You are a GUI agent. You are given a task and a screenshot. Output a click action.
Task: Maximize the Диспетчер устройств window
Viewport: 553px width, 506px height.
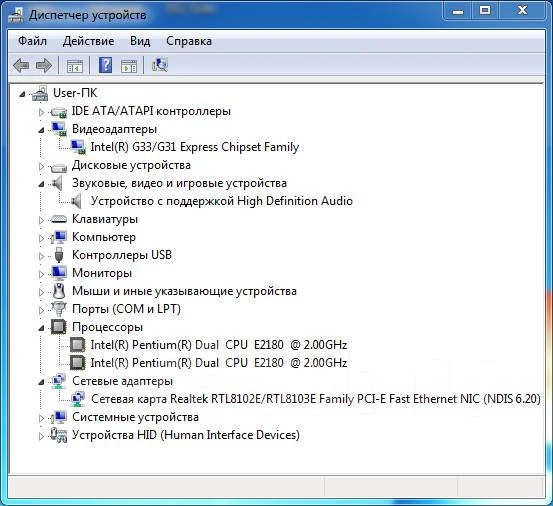click(x=485, y=11)
